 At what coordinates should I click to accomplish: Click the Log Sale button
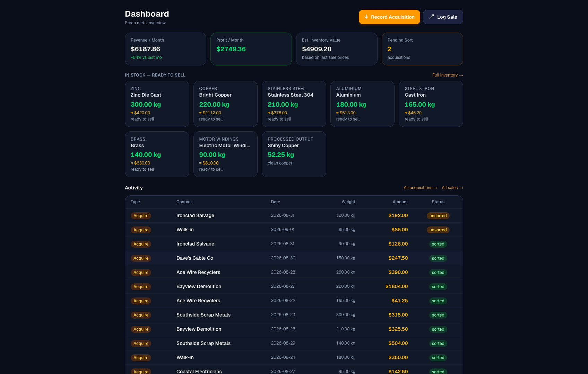coord(443,17)
